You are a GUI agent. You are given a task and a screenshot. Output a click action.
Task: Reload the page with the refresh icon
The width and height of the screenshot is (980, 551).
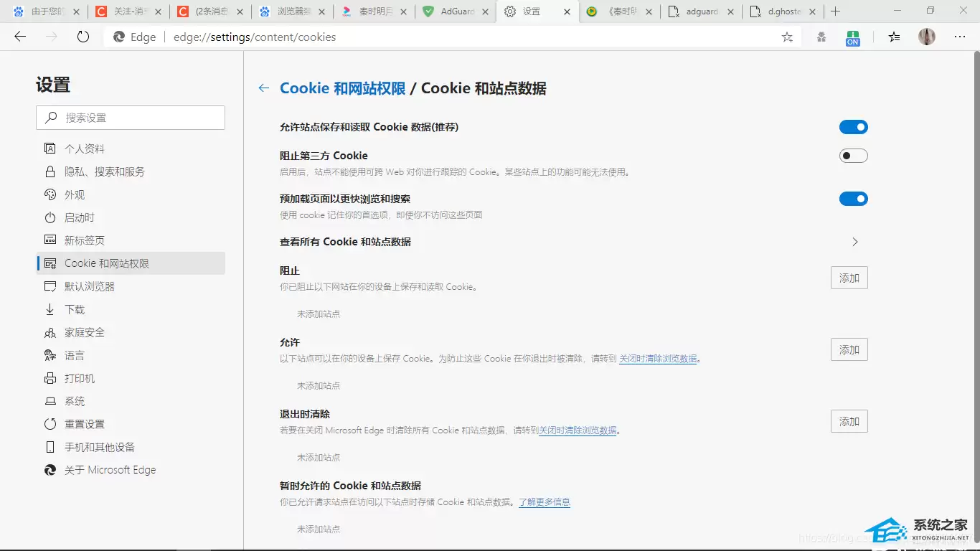click(x=83, y=37)
